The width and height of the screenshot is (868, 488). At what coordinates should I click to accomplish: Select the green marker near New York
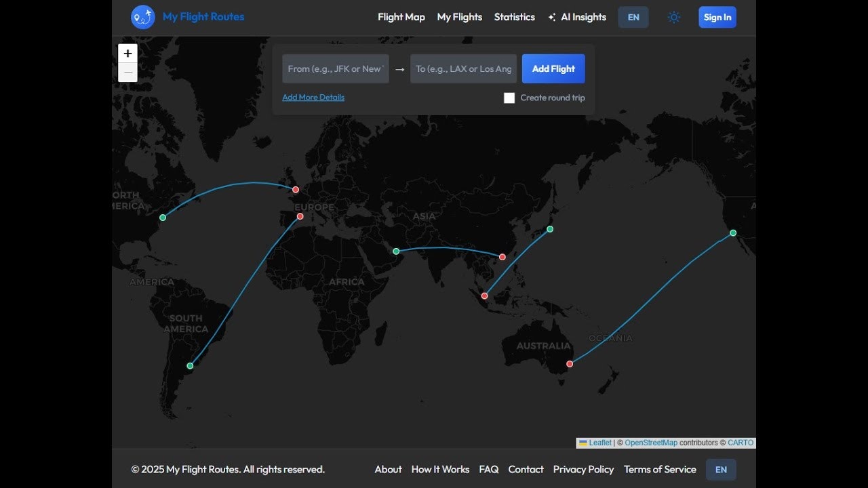tap(163, 218)
